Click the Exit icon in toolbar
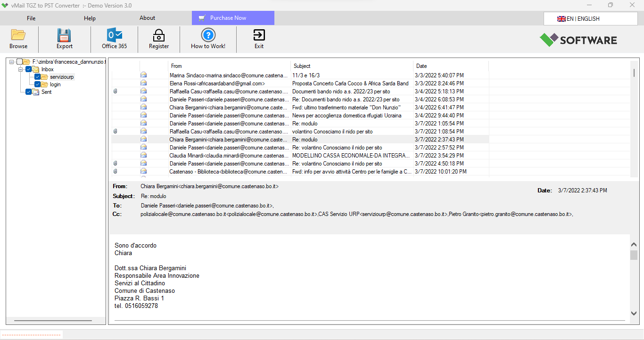The image size is (644, 340). coord(259,35)
